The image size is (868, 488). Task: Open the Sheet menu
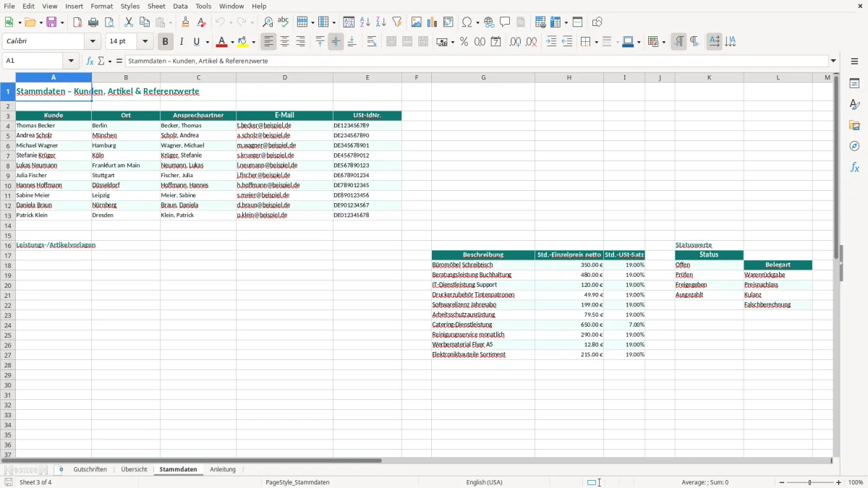pyautogui.click(x=157, y=6)
